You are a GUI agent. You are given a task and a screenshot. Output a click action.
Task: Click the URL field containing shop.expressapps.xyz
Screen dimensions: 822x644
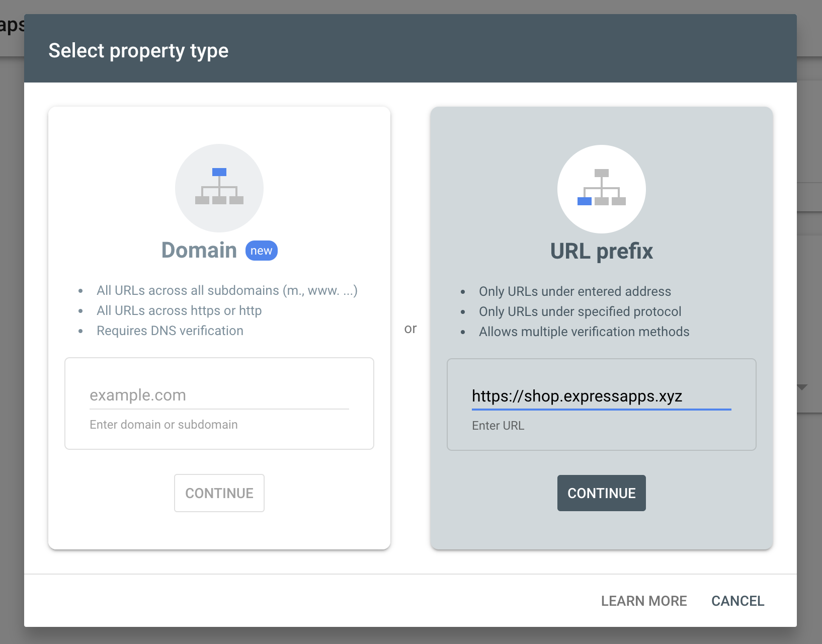point(601,396)
